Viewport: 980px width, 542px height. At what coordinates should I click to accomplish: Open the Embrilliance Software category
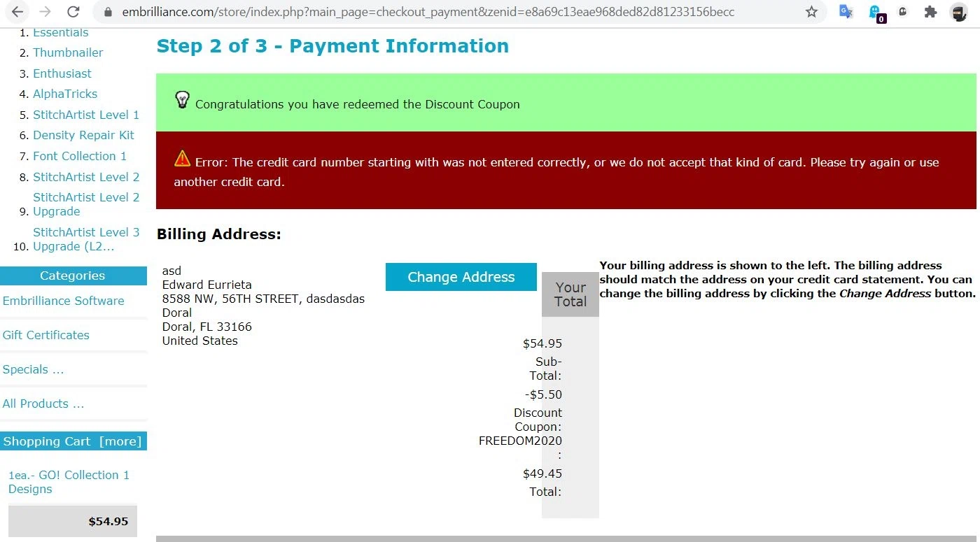pos(63,301)
